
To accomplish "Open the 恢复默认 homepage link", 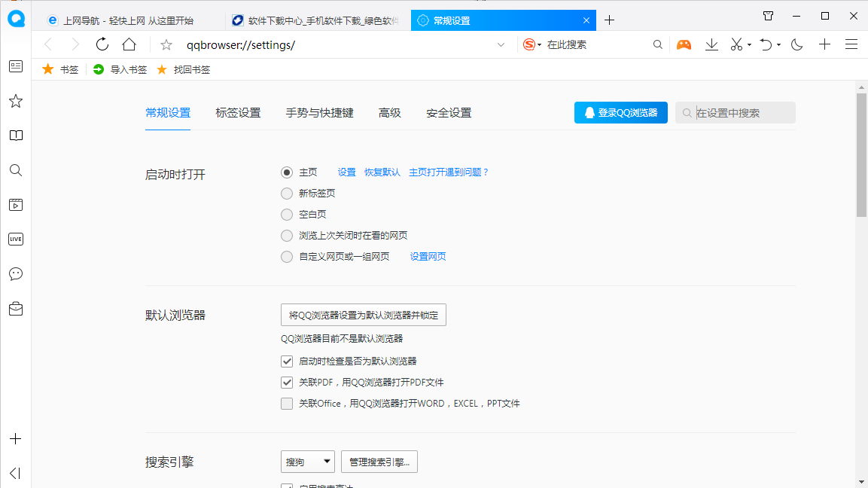I will [x=381, y=172].
